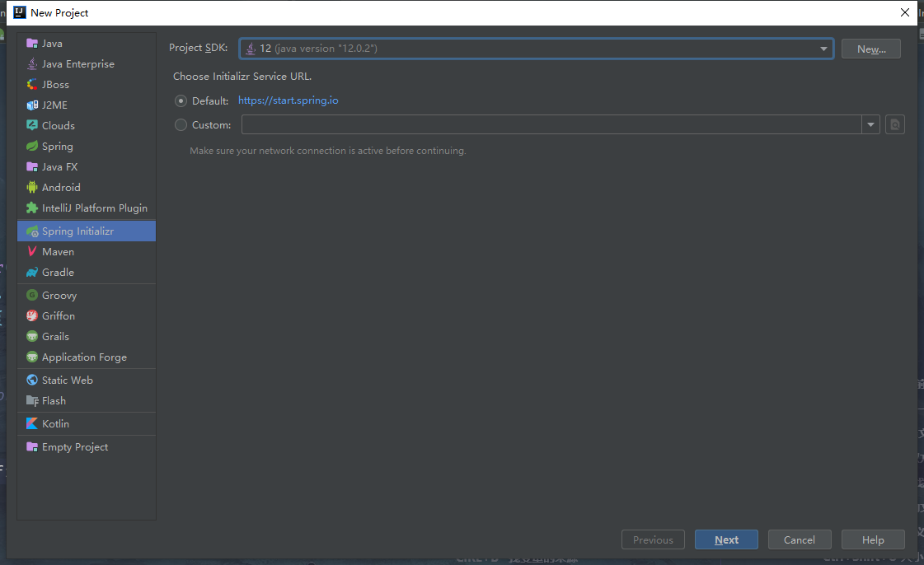Expand the Custom URL history dropdown arrow
924x565 pixels.
(870, 124)
